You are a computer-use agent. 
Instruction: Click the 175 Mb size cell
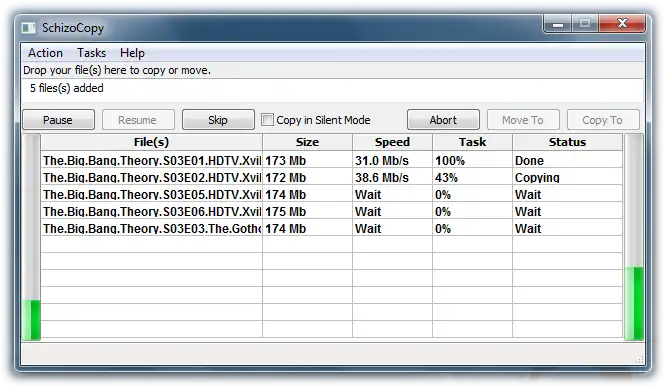click(307, 211)
